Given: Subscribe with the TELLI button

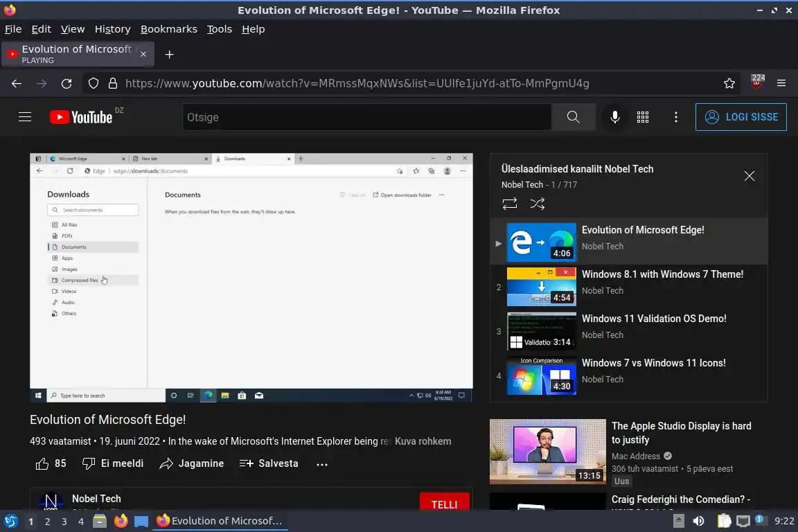Looking at the screenshot, I should point(444,503).
